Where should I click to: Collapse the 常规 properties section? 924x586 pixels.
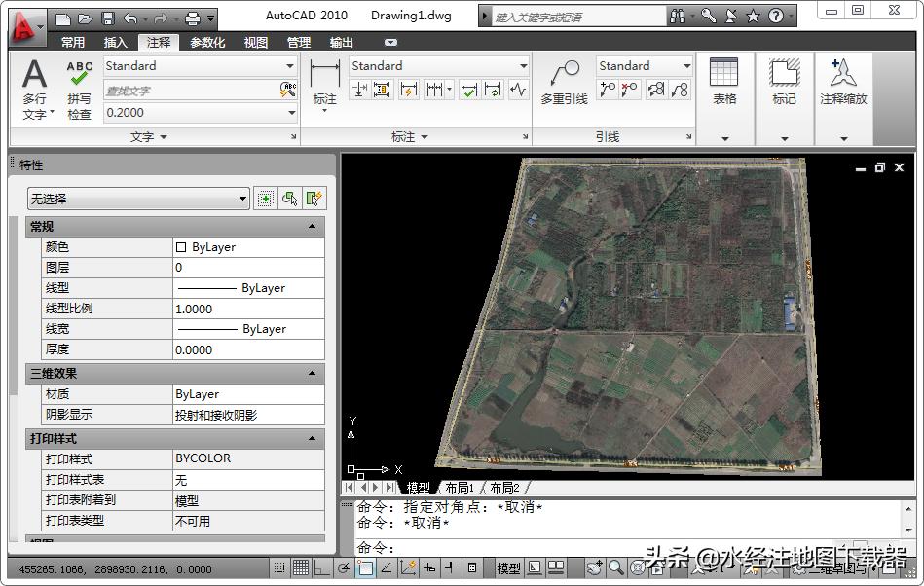(x=313, y=227)
